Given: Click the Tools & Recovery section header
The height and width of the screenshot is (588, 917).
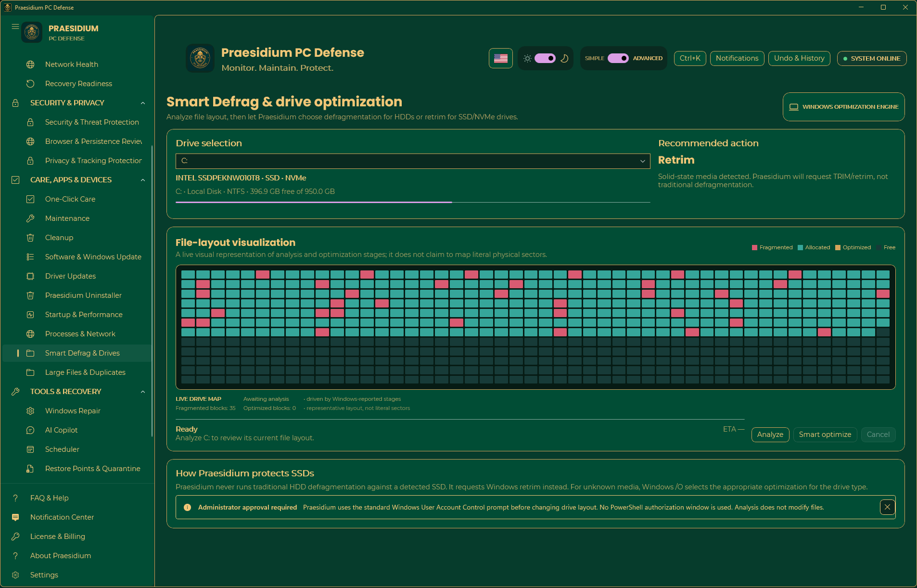Looking at the screenshot, I should click(x=77, y=392).
